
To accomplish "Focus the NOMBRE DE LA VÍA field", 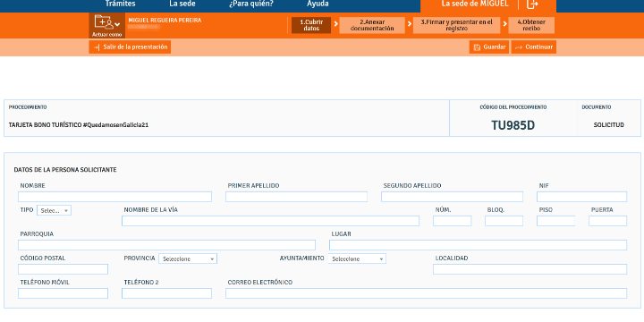I will pos(270,221).
